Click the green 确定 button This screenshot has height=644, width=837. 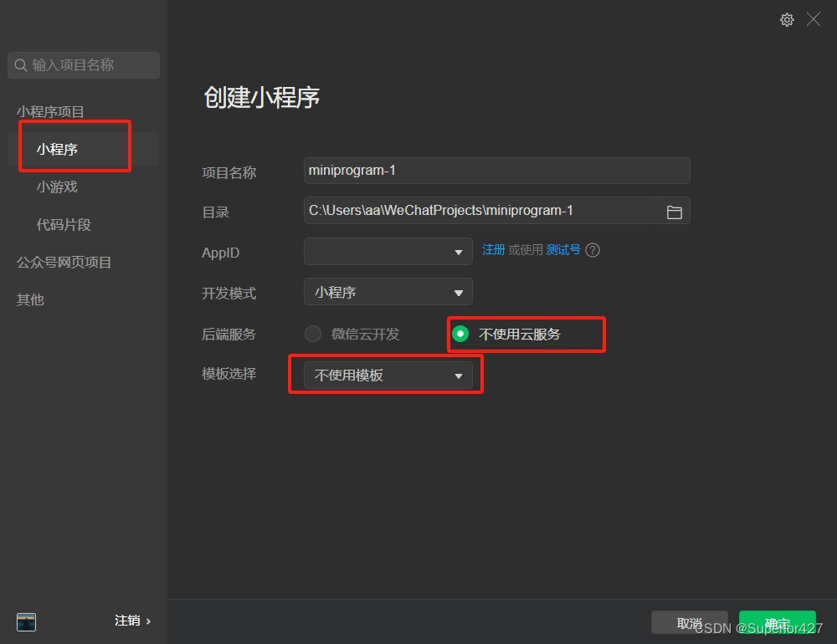pos(778,622)
